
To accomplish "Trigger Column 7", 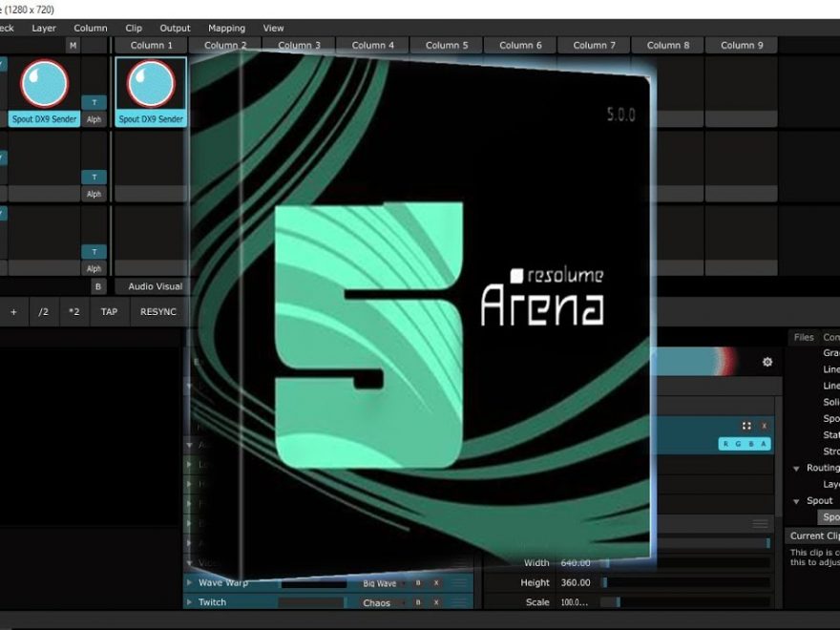I will coord(595,46).
